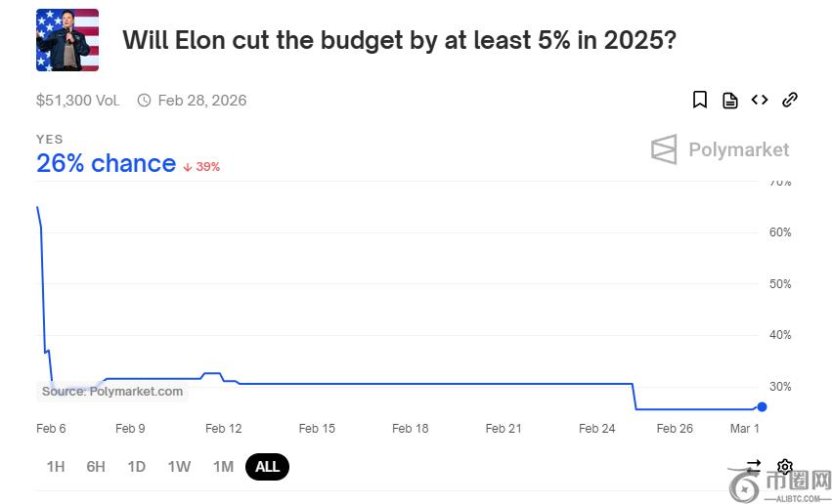Select the ALL time range pill
This screenshot has width=832, height=504.
tap(267, 467)
